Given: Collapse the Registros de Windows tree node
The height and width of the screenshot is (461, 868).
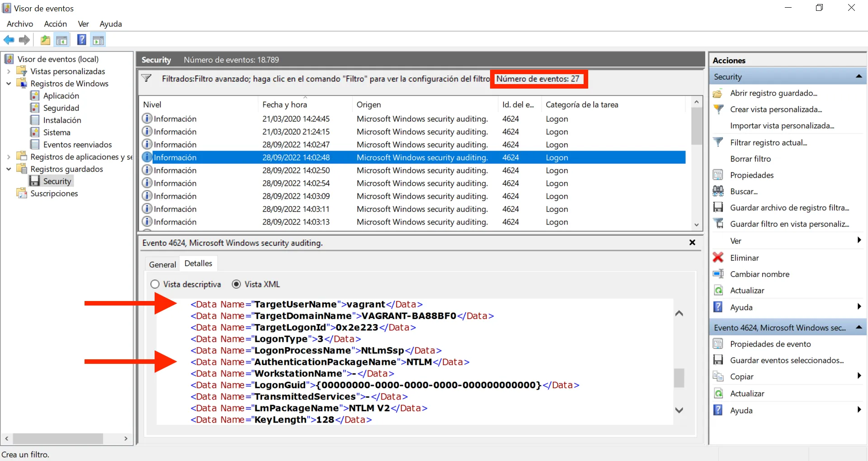Looking at the screenshot, I should pyautogui.click(x=9, y=84).
